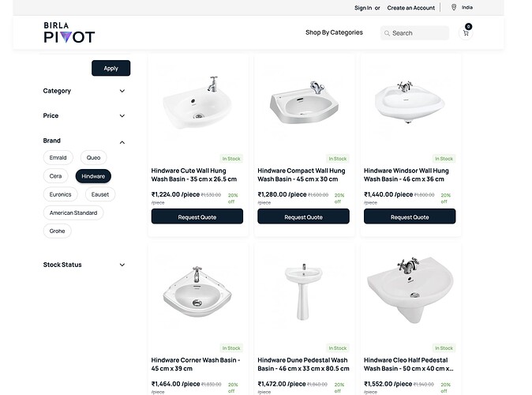Screen dimensions: 532x395
Task: Click the search magnifier icon
Action: click(386, 33)
